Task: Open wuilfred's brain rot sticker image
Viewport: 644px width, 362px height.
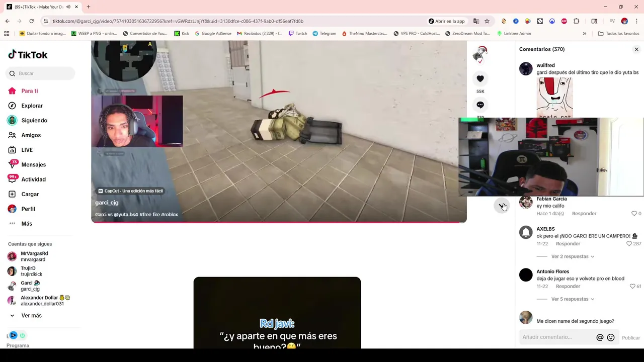Action: click(x=554, y=98)
